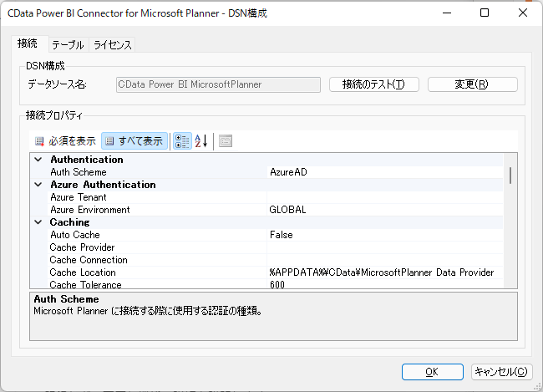Click the categorized view icon
Viewport: 543px width, 392px height.
point(182,141)
